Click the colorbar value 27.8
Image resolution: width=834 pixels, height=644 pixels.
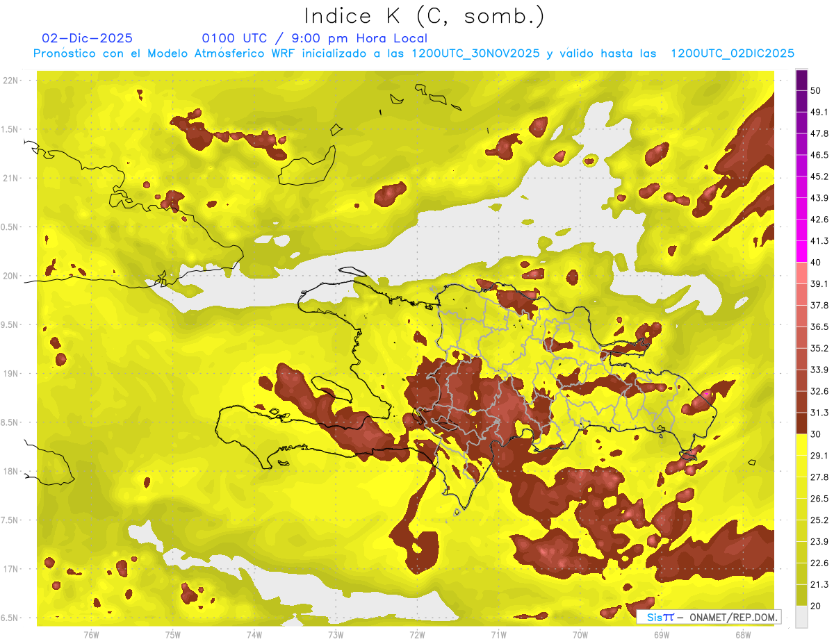[819, 477]
